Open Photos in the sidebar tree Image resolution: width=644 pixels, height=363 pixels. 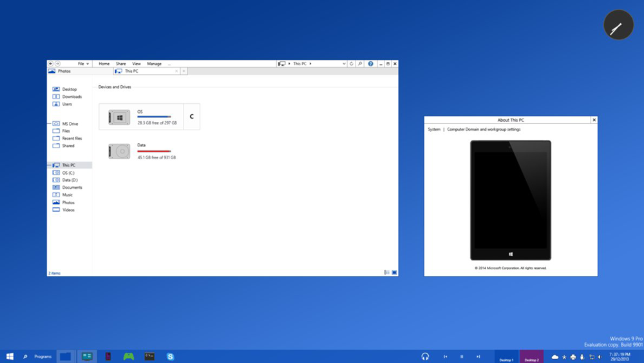coord(64,202)
